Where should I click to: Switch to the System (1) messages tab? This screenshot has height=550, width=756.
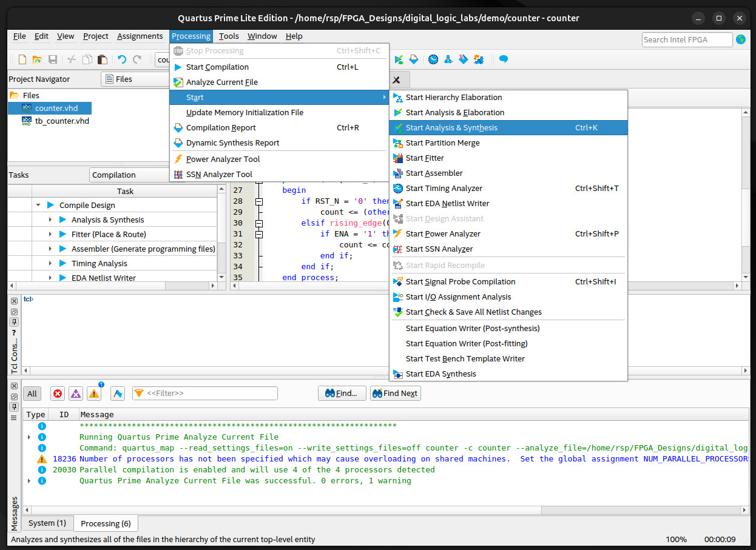[47, 523]
